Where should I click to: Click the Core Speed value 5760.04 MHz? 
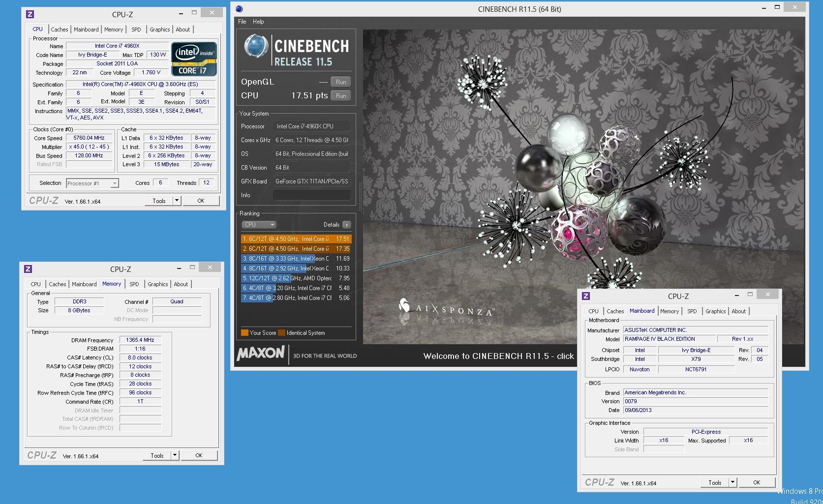click(x=89, y=138)
